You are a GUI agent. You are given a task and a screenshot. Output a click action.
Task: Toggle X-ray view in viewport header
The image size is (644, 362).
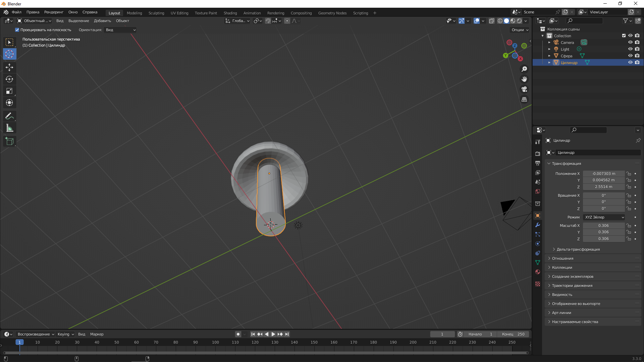click(x=491, y=21)
